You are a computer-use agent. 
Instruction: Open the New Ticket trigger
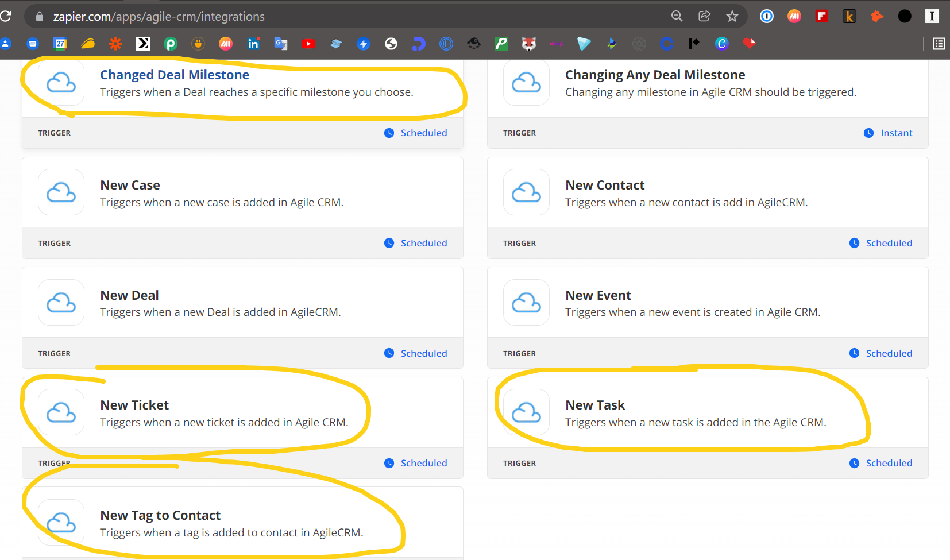click(x=134, y=405)
